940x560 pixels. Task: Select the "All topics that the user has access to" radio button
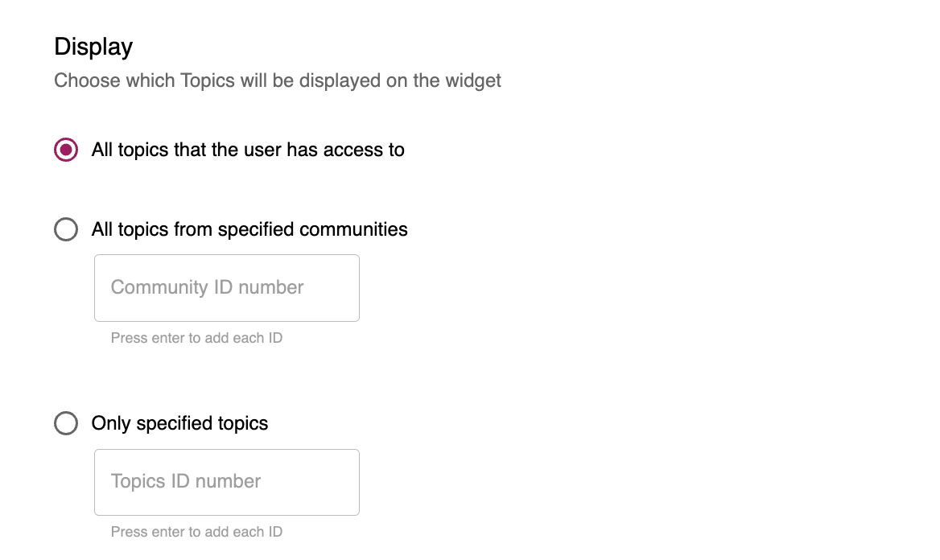click(66, 150)
